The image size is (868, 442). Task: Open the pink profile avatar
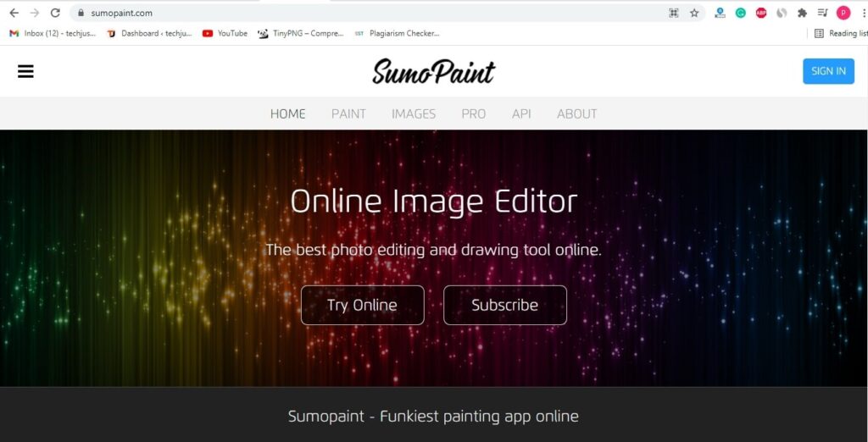coord(843,13)
